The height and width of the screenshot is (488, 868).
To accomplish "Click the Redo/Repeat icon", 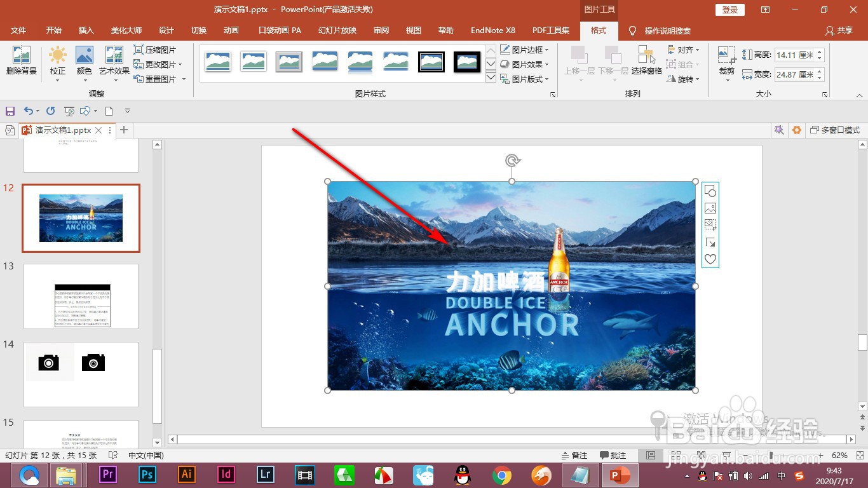I will coord(50,111).
